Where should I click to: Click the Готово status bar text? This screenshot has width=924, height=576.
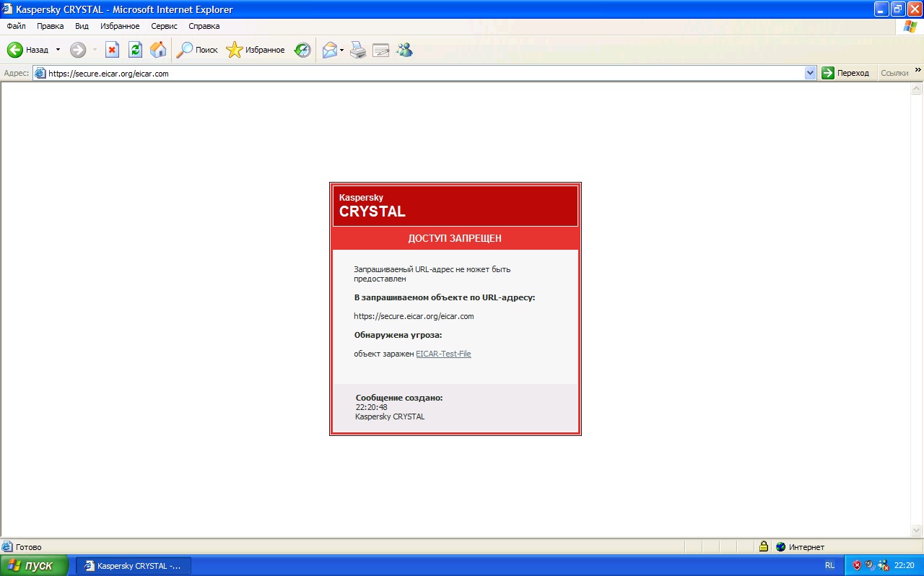pyautogui.click(x=28, y=547)
